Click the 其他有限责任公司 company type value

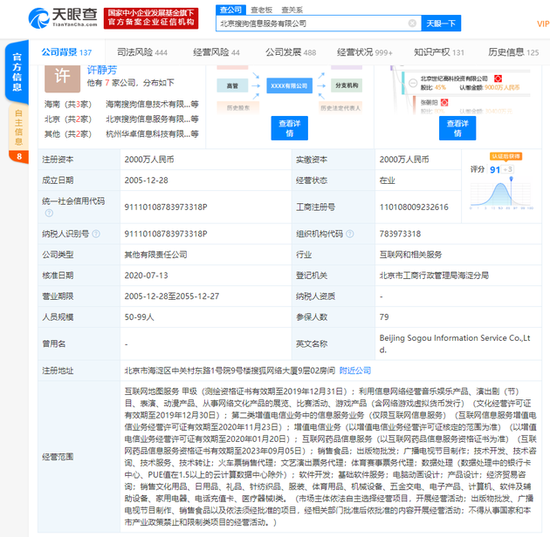coord(156,254)
